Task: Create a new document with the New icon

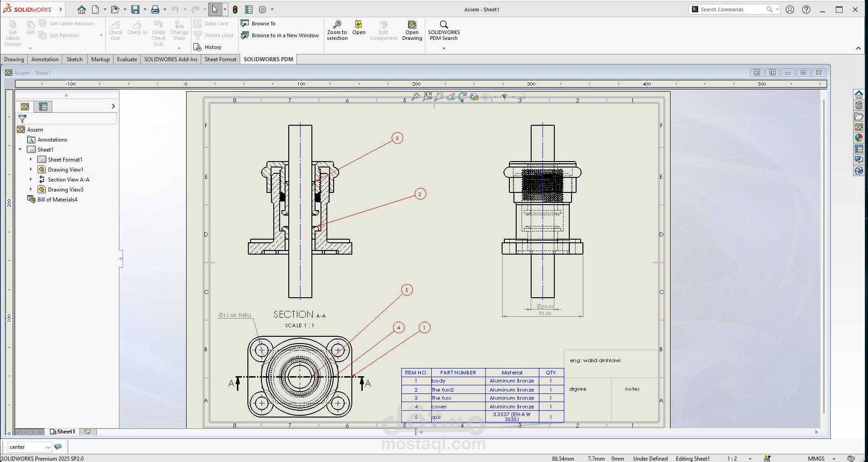Action: tap(95, 9)
